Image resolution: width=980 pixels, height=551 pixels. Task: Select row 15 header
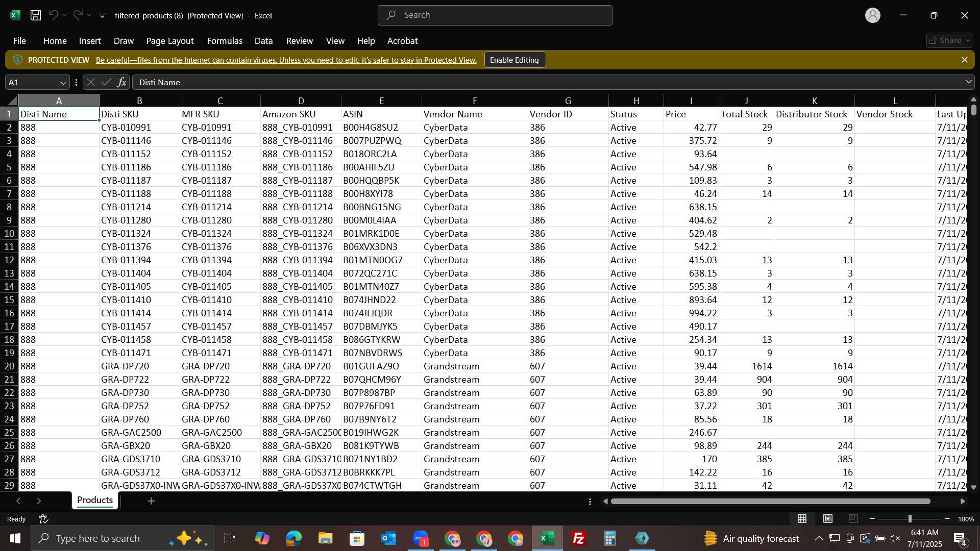tap(9, 300)
